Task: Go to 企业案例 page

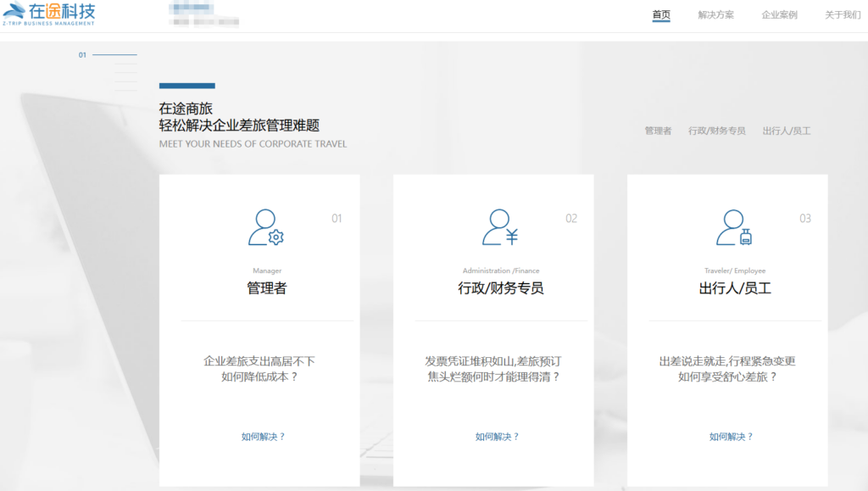Action: pyautogui.click(x=779, y=15)
